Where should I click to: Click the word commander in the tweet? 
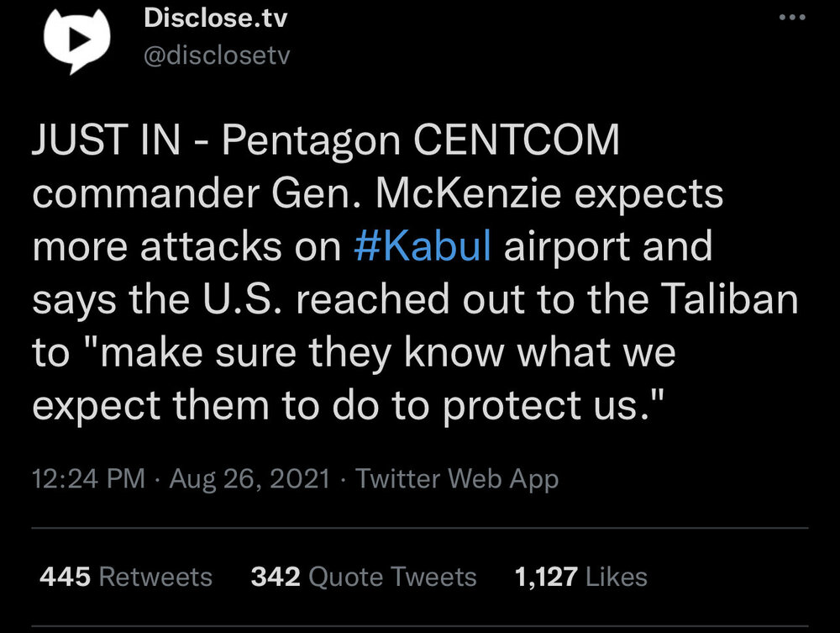pyautogui.click(x=144, y=194)
